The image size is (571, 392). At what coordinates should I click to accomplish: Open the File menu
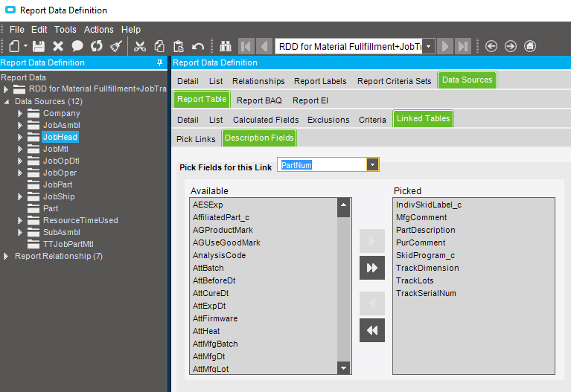tap(17, 30)
